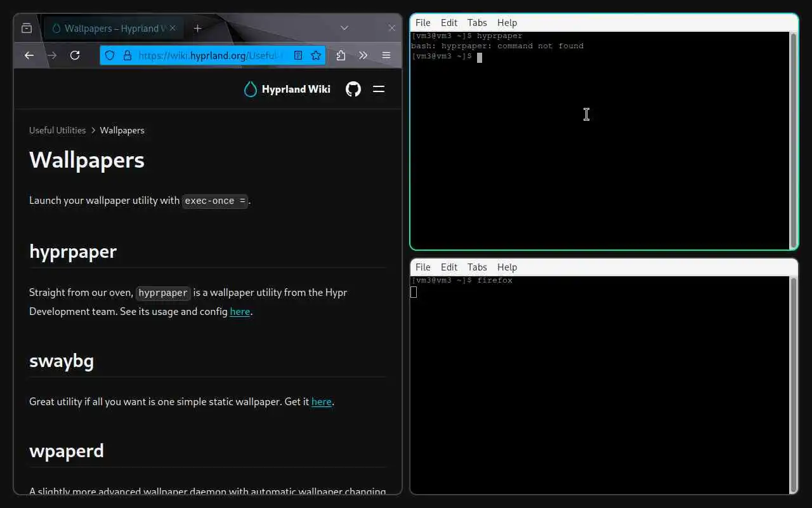812x508 pixels.
Task: Click the inline hyprpaper code label
Action: click(163, 293)
